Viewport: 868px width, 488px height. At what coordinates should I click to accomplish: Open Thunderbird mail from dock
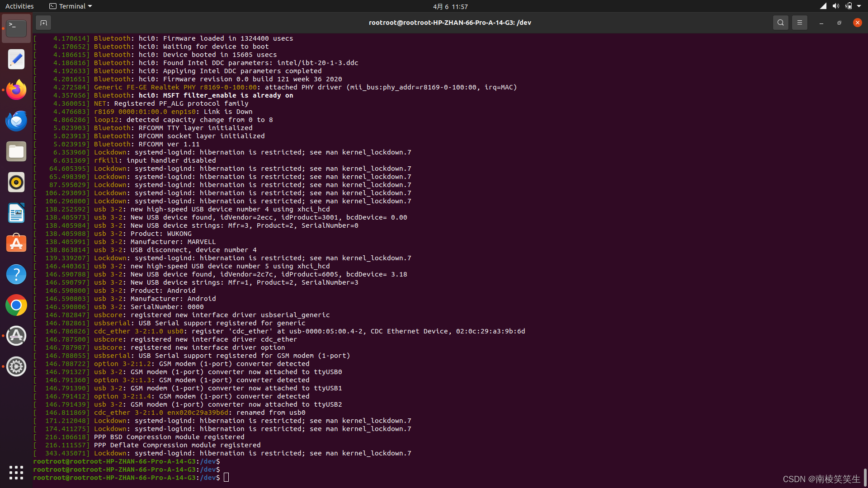[16, 121]
